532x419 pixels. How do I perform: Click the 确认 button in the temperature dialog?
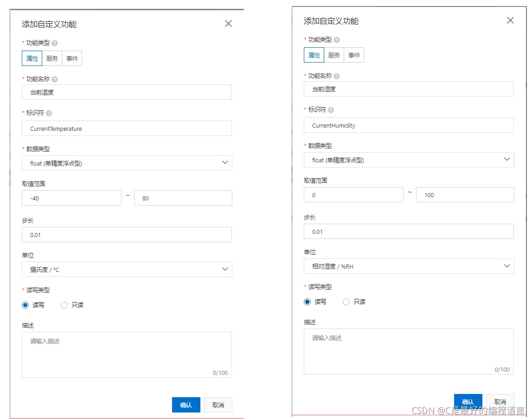tap(186, 405)
